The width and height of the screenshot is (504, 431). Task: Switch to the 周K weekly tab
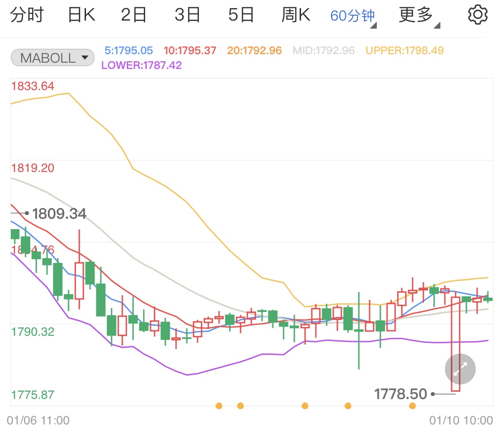(296, 13)
